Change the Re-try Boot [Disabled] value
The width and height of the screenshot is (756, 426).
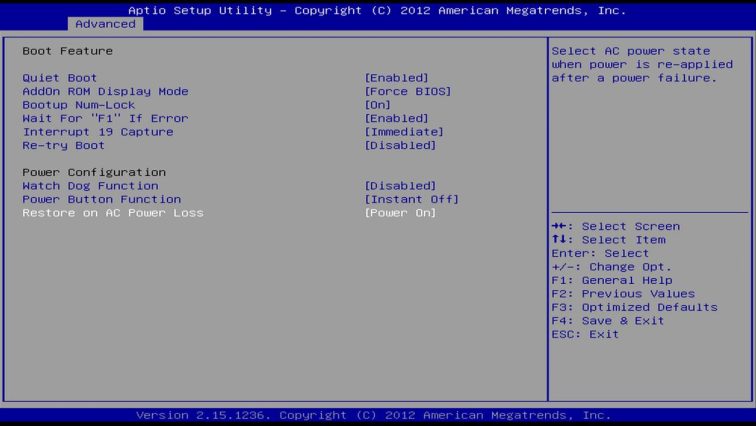400,145
